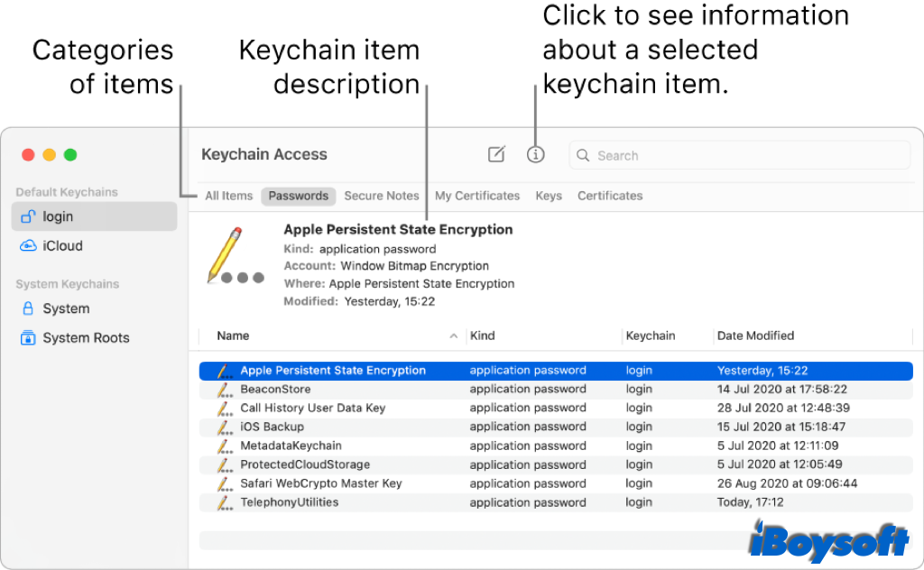
Task: Click the pencil icon beside Safari WebCrypto Master Key
Action: click(x=225, y=484)
